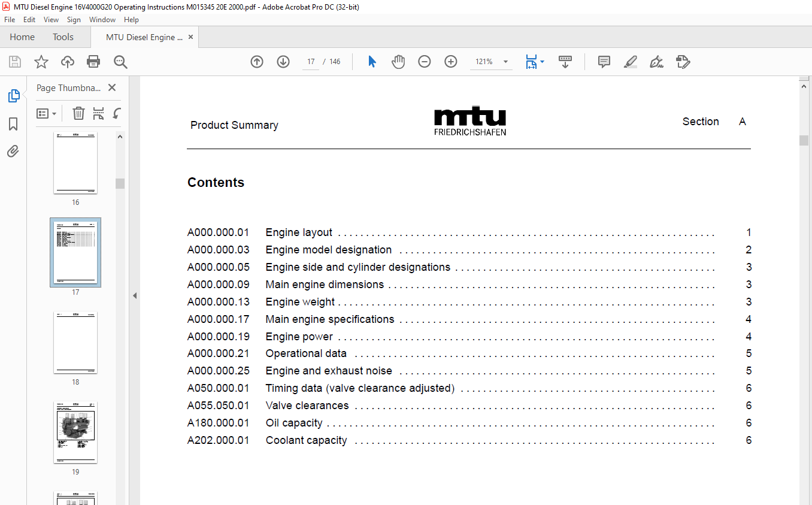Open Page Thumbnails panel icon in sidebar
This screenshot has width=812, height=505.
click(x=13, y=96)
